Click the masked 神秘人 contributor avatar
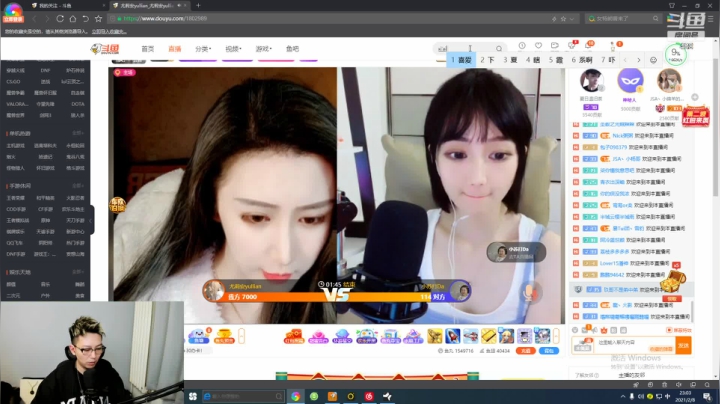 coord(630,80)
